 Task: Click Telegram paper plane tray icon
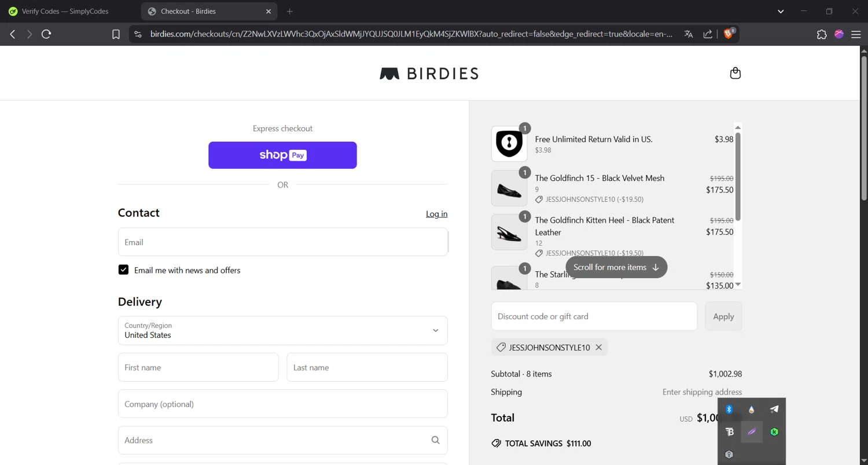tap(774, 409)
